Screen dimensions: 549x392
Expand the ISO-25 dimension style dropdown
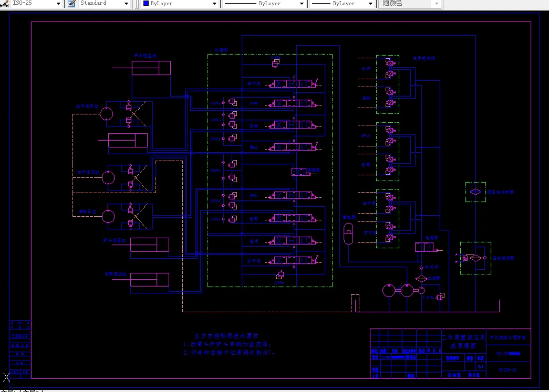point(58,4)
